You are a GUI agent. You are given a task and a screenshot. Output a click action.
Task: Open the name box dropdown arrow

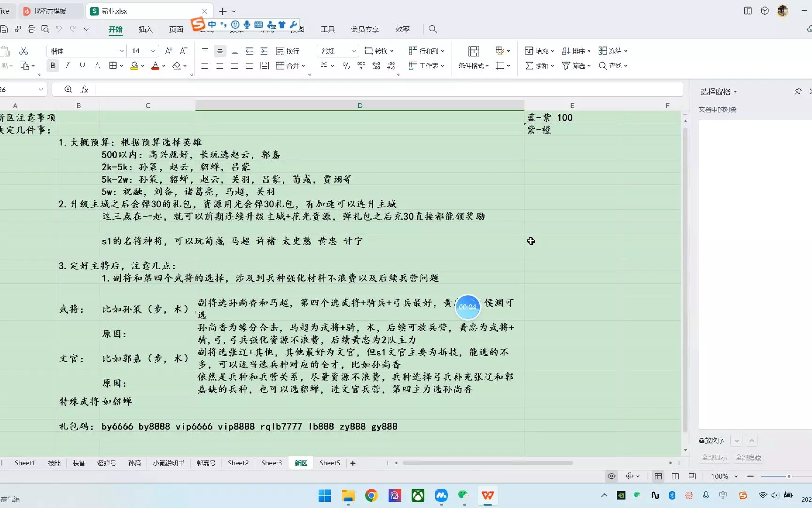point(41,89)
